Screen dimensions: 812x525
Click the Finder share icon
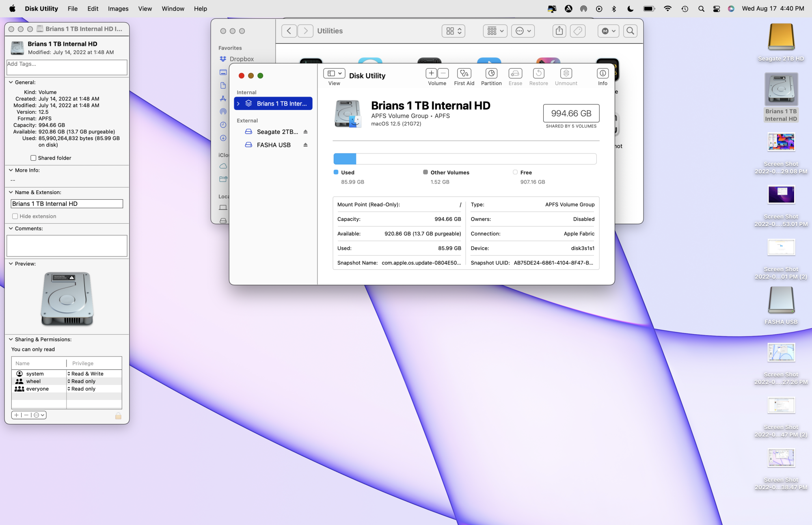point(559,31)
